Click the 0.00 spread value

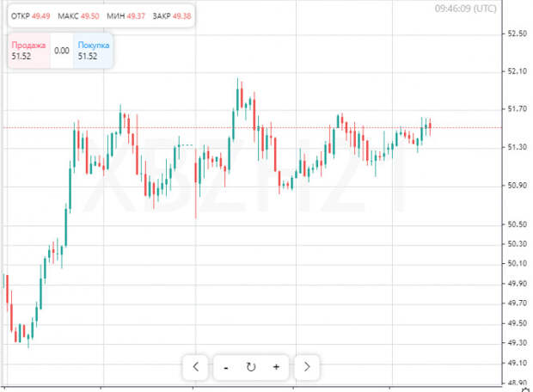(x=62, y=51)
